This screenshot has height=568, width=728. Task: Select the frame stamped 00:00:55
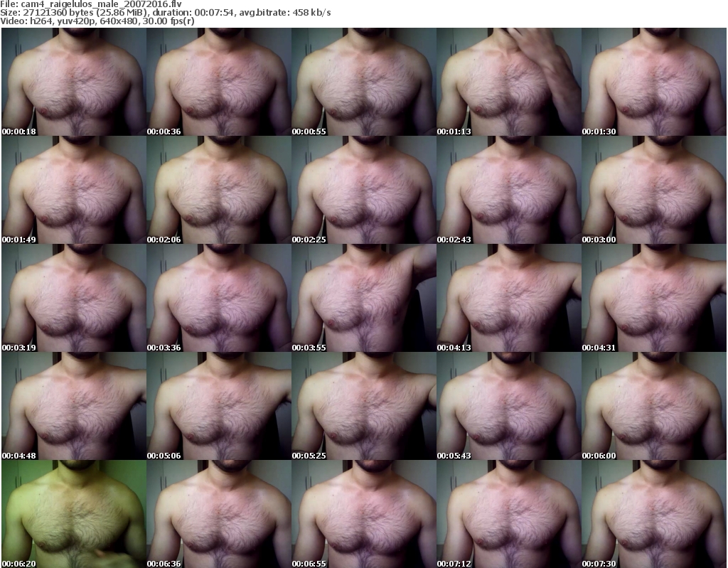[x=364, y=82]
